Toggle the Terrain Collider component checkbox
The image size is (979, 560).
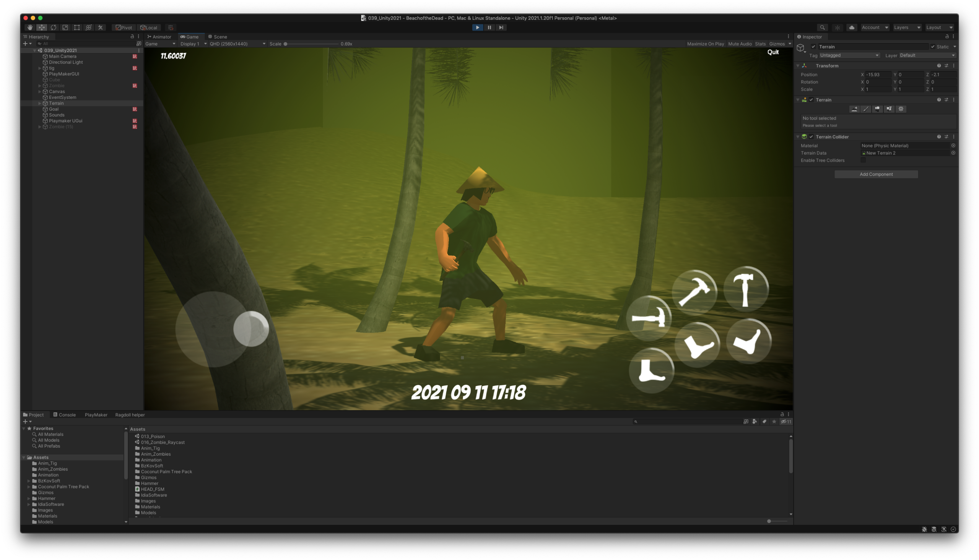click(x=811, y=136)
